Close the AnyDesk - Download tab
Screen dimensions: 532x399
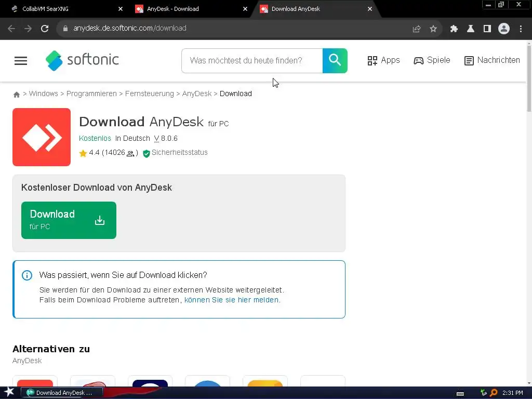point(245,9)
